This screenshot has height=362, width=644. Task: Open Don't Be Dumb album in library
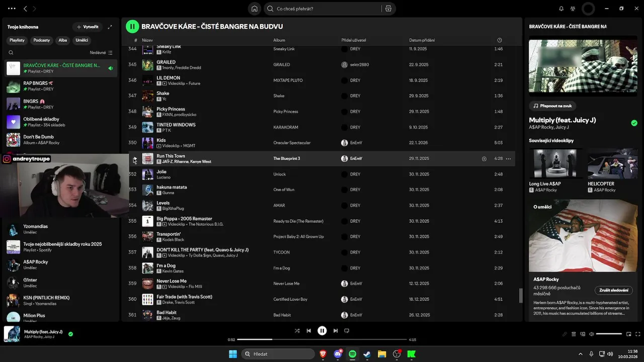(x=61, y=139)
